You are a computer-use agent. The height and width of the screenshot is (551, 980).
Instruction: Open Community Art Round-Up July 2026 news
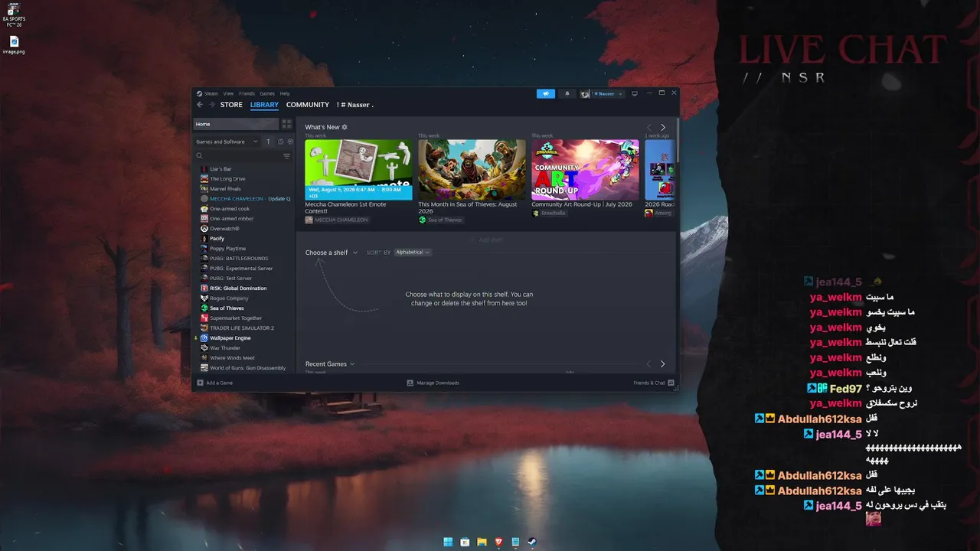tap(582, 204)
